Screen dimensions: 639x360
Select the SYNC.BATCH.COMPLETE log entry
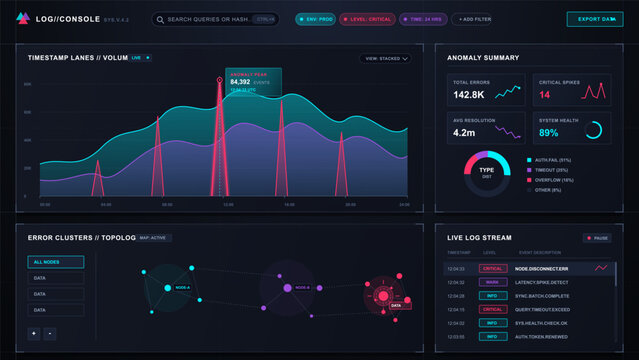[x=529, y=296]
